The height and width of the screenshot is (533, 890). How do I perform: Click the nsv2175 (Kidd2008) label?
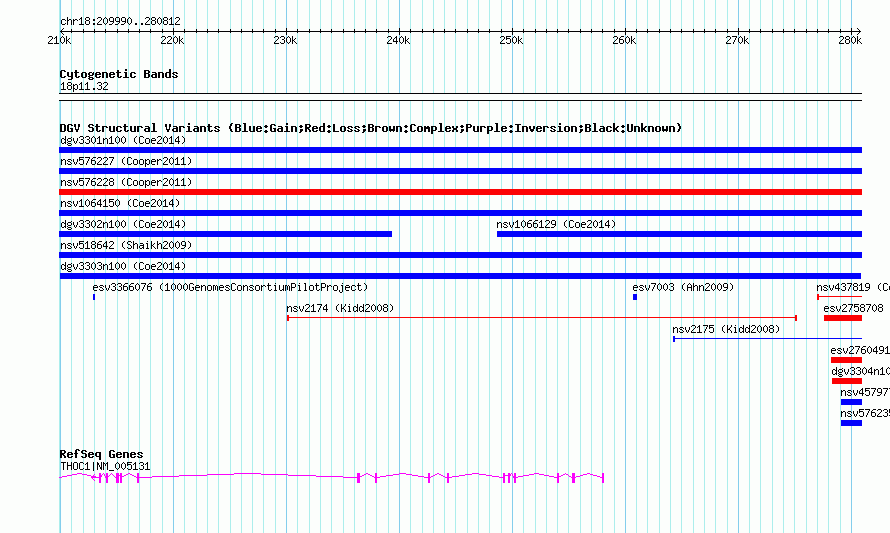[726, 329]
